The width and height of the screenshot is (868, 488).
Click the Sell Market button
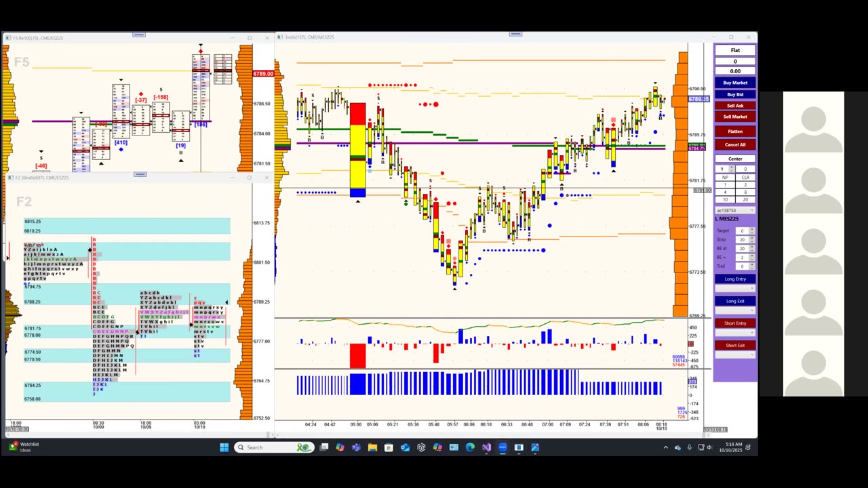click(735, 117)
